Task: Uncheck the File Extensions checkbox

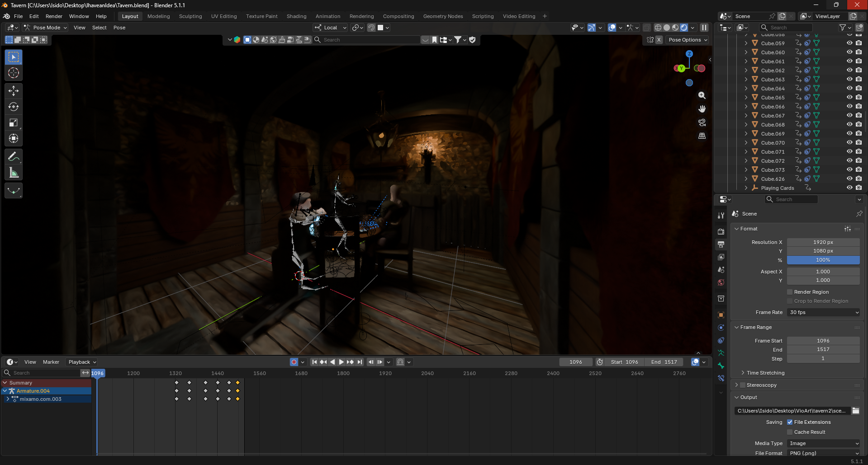Action: [790, 422]
